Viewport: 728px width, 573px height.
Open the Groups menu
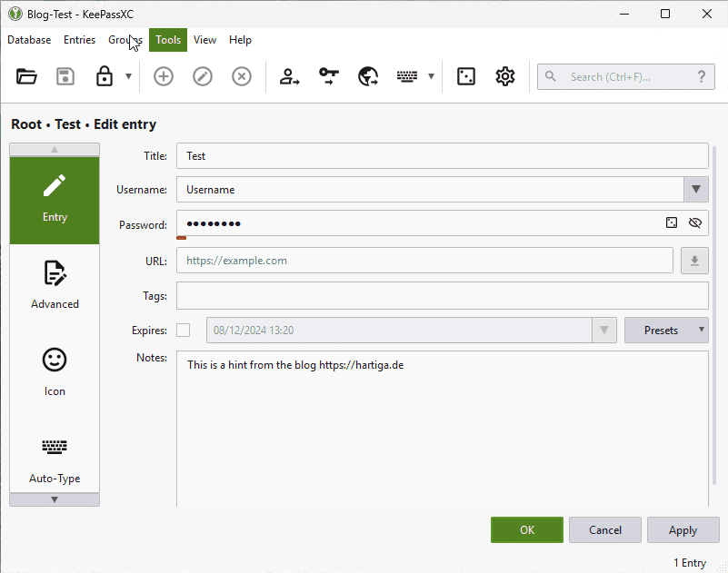tap(125, 40)
